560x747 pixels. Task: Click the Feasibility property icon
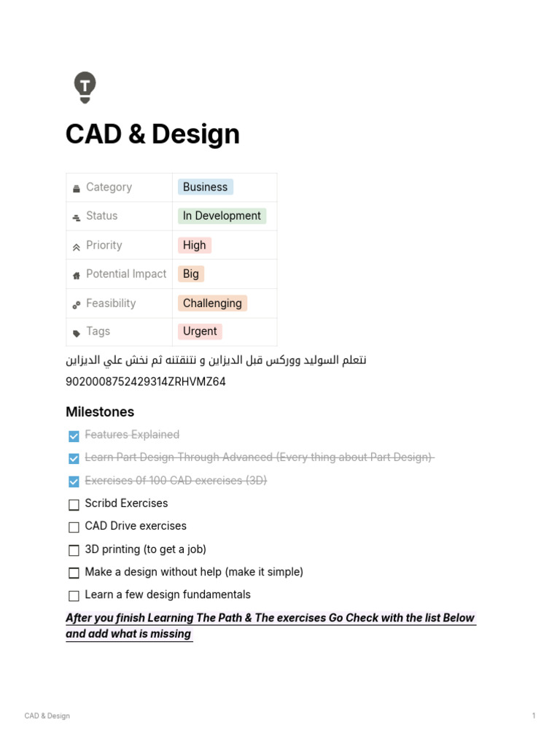[76, 304]
